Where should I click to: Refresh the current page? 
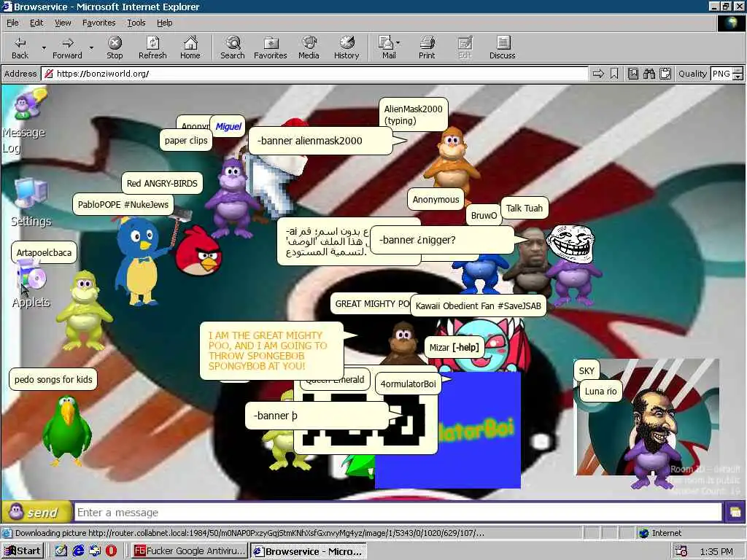coord(152,47)
